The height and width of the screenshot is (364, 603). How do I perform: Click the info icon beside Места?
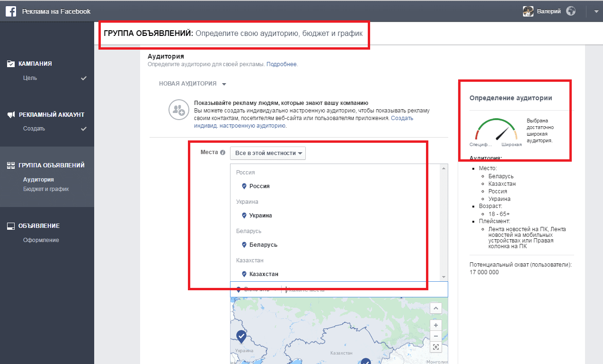click(x=222, y=153)
